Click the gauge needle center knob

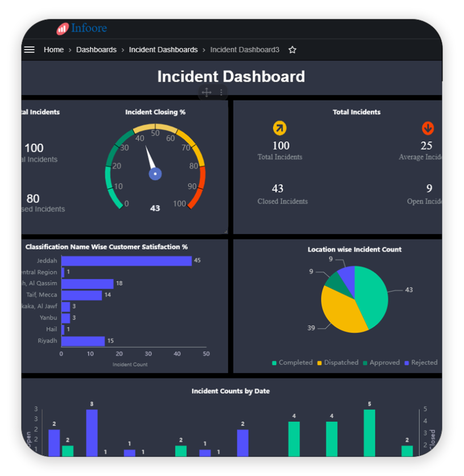pos(155,174)
